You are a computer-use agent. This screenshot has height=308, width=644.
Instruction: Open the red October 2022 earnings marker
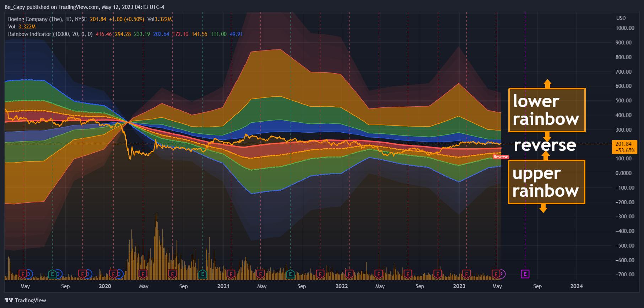pyautogui.click(x=438, y=274)
